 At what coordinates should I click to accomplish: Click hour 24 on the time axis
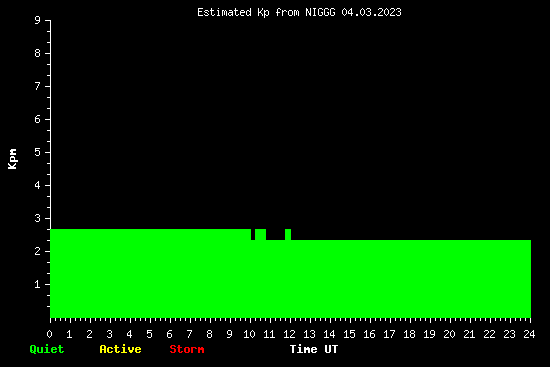point(529,334)
